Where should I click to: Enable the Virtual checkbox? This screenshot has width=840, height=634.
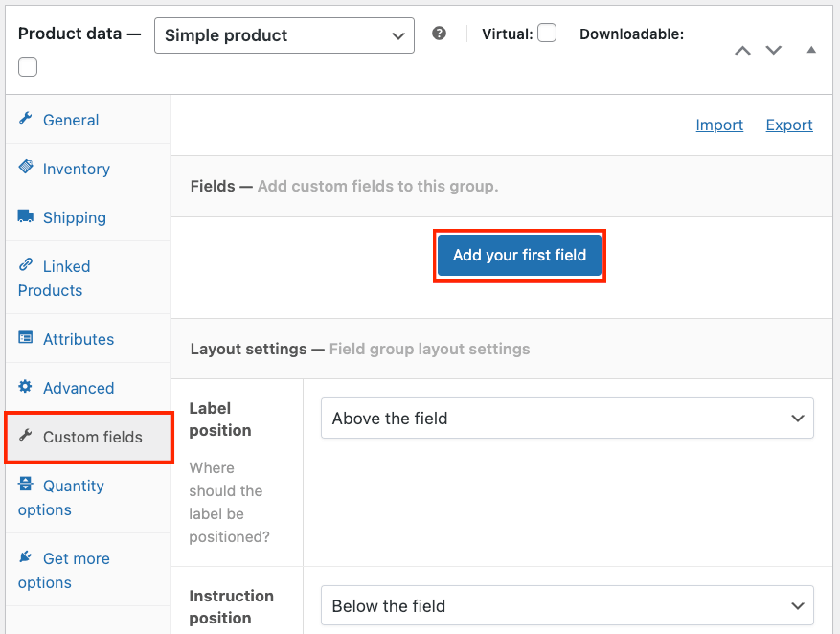pyautogui.click(x=546, y=33)
